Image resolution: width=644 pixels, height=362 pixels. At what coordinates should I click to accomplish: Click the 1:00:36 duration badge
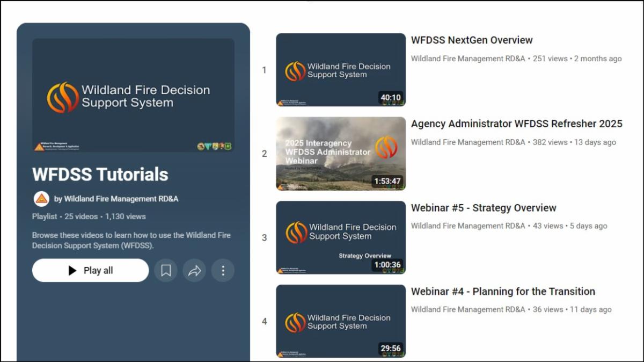387,265
